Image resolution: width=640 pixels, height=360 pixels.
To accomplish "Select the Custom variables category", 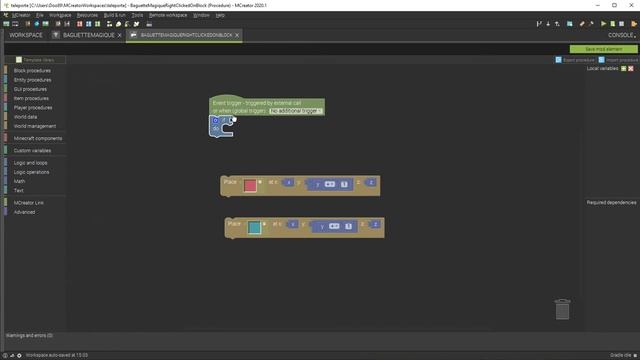I will tap(32, 151).
